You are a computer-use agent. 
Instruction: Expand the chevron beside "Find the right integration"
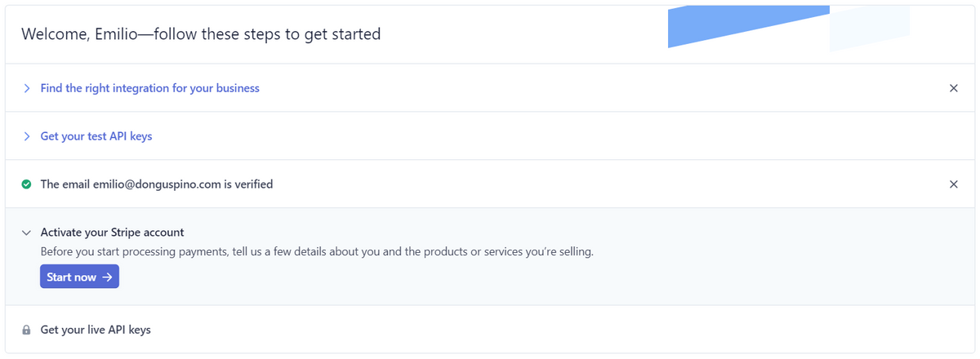tap(26, 88)
